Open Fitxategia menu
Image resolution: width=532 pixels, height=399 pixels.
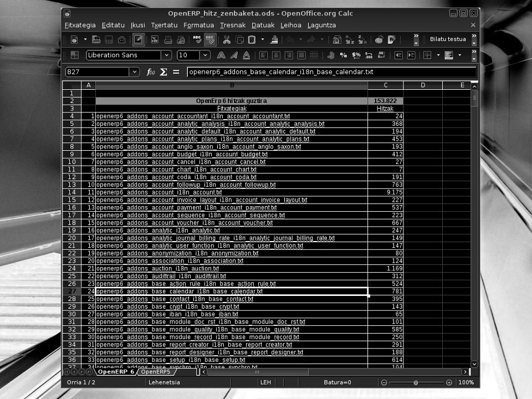pos(80,25)
